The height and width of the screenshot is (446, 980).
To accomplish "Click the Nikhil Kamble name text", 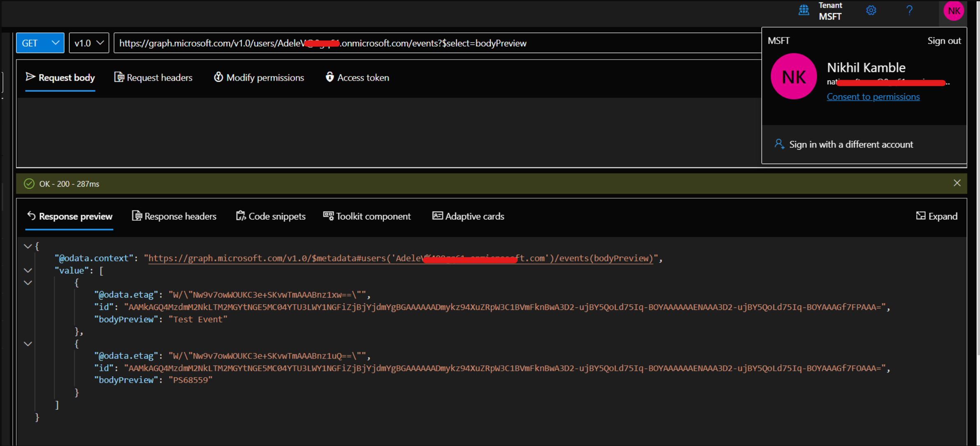I will tap(866, 67).
